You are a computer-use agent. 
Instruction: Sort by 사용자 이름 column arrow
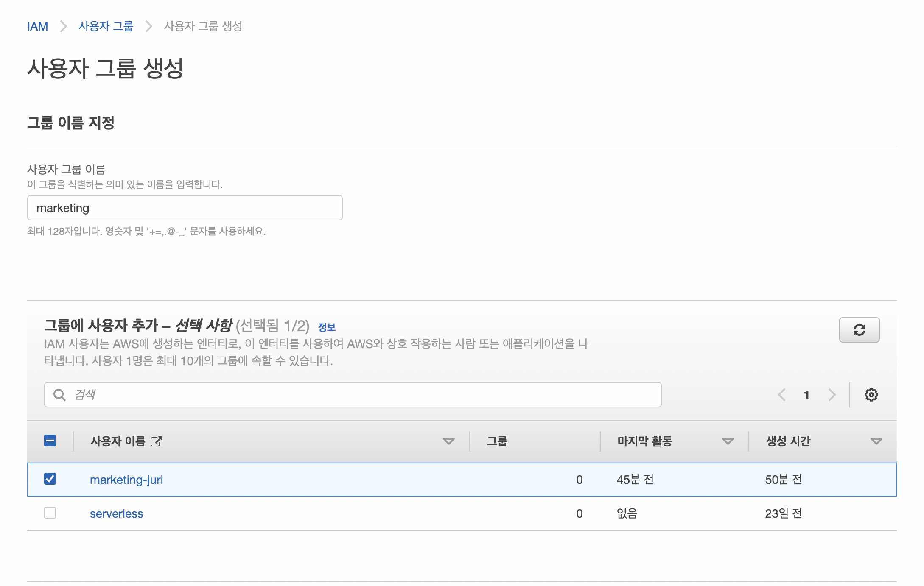(448, 441)
